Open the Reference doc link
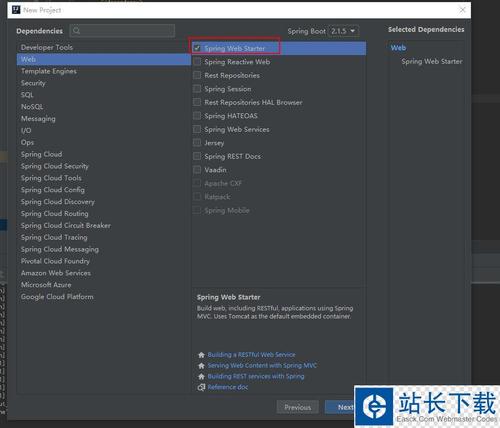Image resolution: width=500 pixels, height=428 pixels. pyautogui.click(x=228, y=387)
